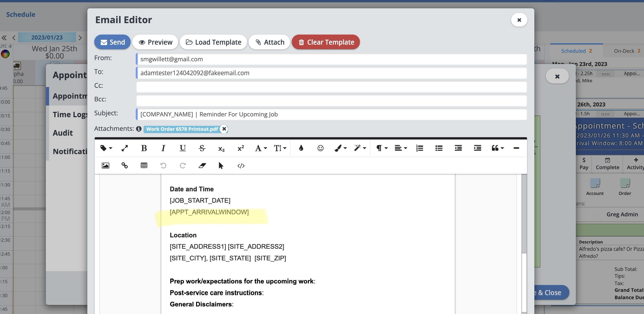Open the emoticons picker icon
Viewport: 644px width, 314px height.
320,148
